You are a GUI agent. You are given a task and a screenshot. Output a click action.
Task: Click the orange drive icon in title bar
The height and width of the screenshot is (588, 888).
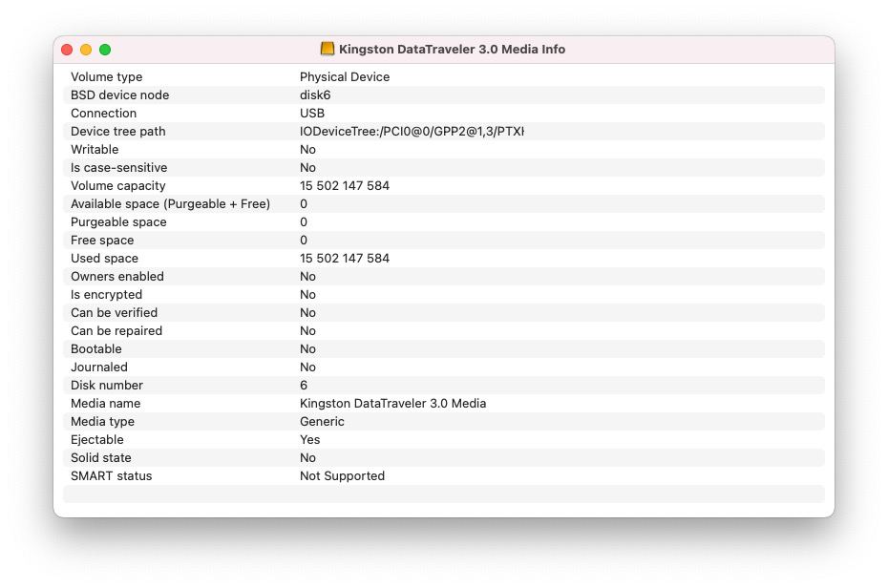(328, 49)
